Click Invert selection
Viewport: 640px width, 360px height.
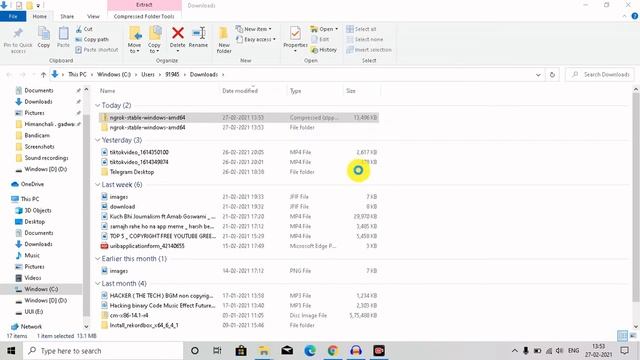369,49
